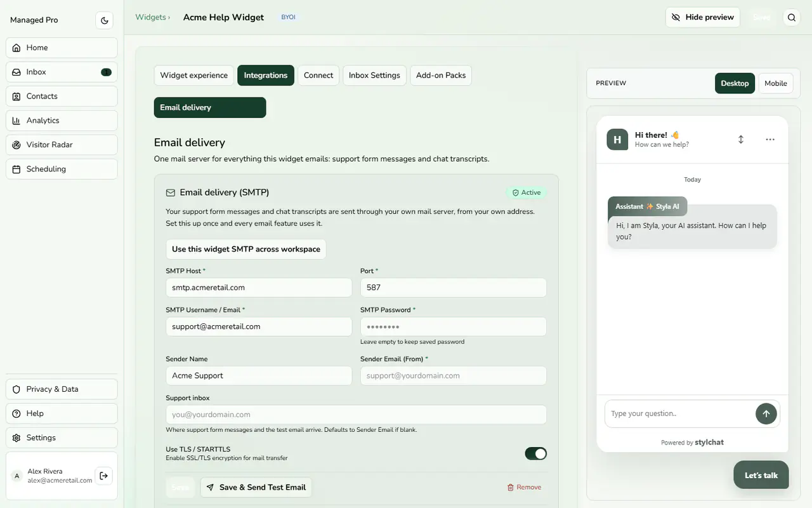
Task: Click alex@acmeretail.com in sidebar
Action: click(x=60, y=481)
